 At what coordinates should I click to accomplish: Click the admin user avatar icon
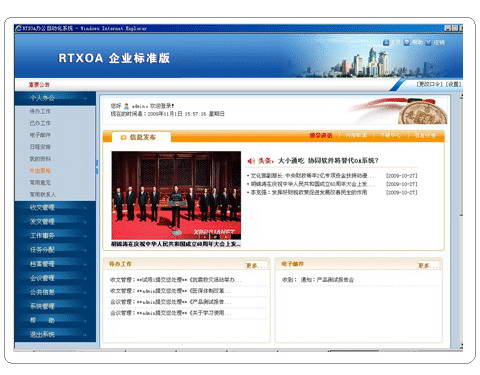click(126, 106)
